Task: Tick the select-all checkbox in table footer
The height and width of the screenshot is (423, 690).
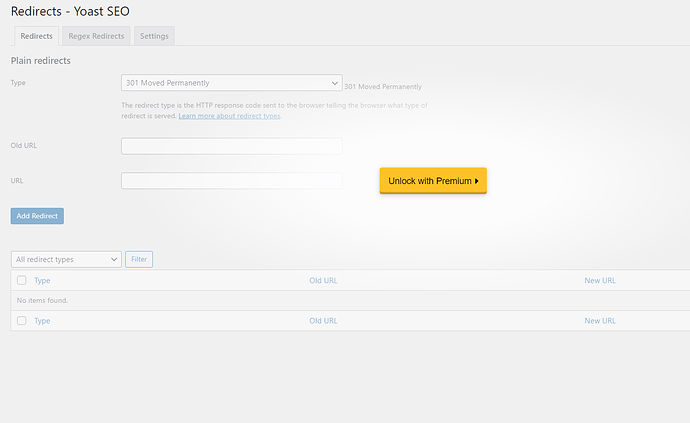Action: (x=22, y=321)
